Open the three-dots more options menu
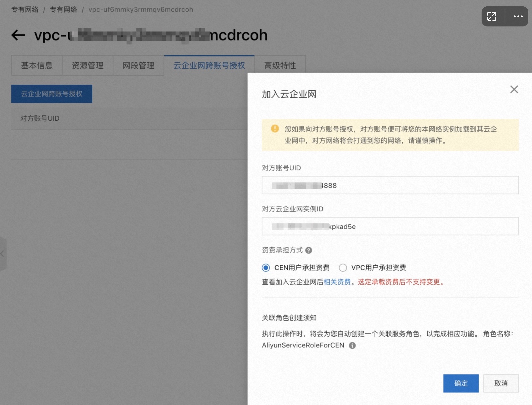Screen dimensions: 532x405 (518, 16)
